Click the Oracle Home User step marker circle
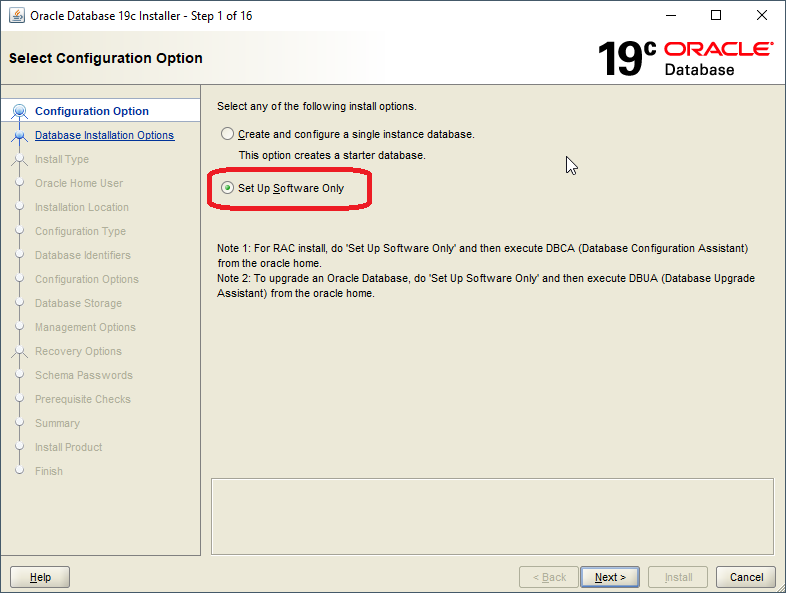The image size is (786, 593). tap(20, 182)
